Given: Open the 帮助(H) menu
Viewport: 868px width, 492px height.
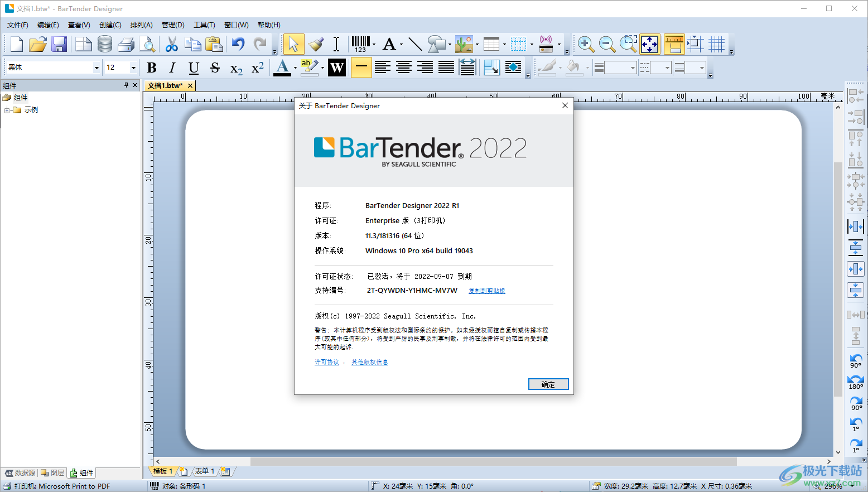Looking at the screenshot, I should click(x=269, y=25).
